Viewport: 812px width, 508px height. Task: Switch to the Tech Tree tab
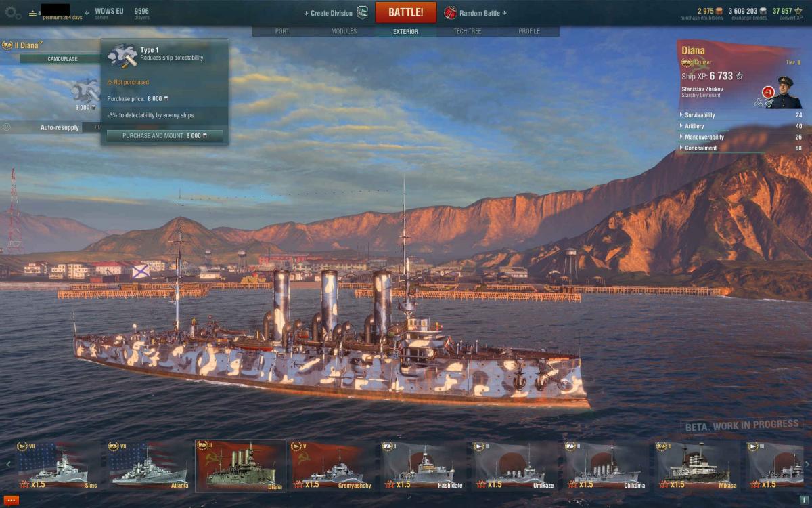coord(468,31)
